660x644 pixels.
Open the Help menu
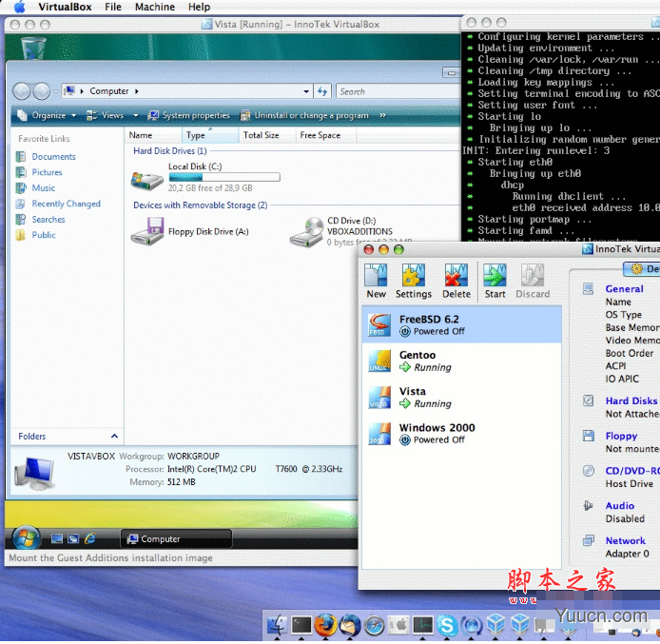(199, 7)
